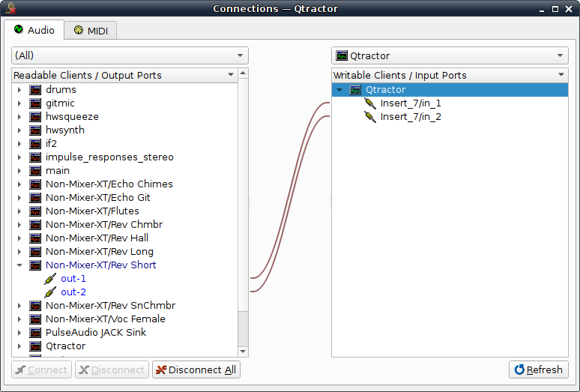Screen dimensions: 580x392
Task: Click the if2 client icon
Action: click(35, 144)
